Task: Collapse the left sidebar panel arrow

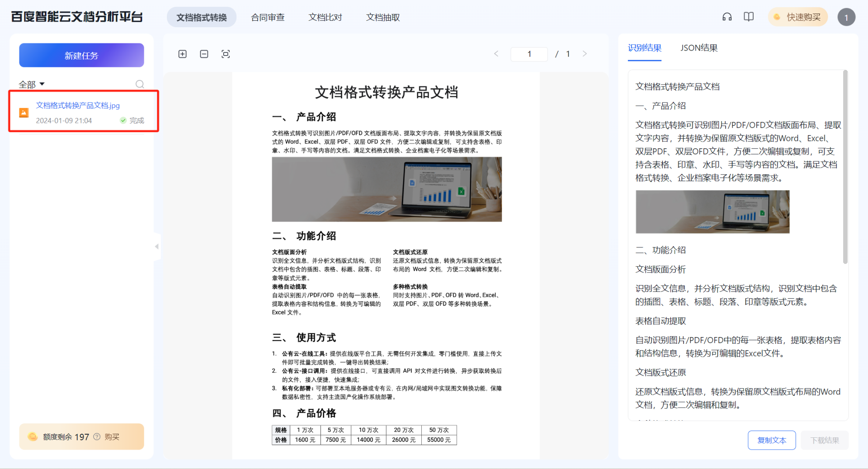Action: tap(157, 247)
